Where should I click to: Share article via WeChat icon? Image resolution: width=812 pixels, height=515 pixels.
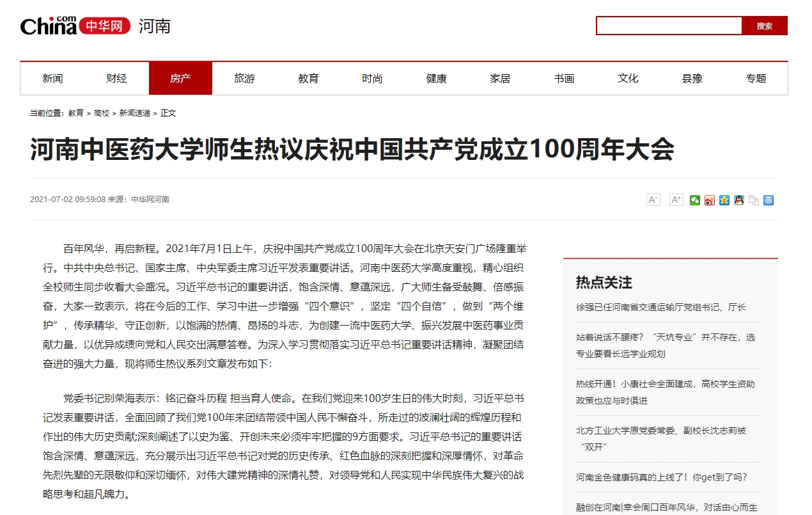(x=695, y=200)
